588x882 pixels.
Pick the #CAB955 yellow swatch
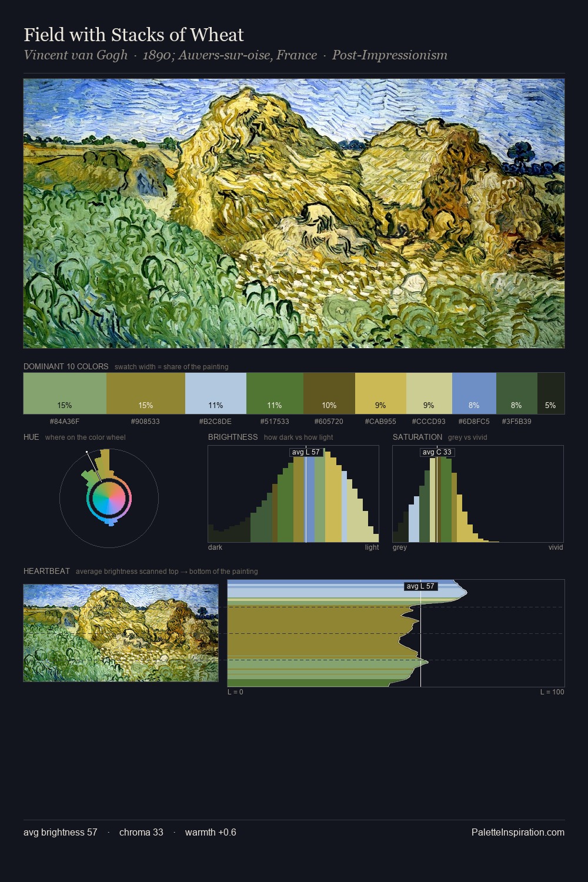point(380,393)
